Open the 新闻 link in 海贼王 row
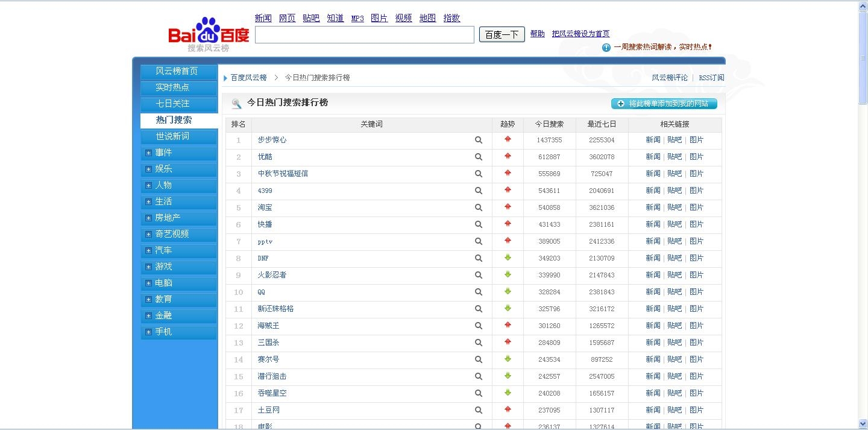This screenshot has height=430, width=868. pos(653,326)
